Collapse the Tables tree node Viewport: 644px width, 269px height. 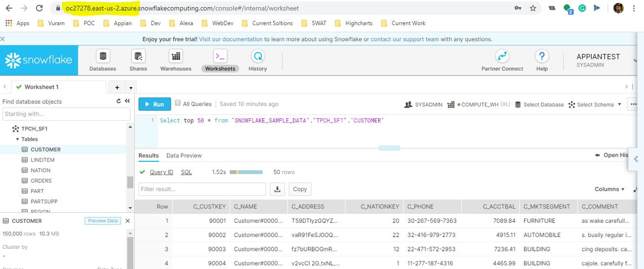[x=17, y=139]
